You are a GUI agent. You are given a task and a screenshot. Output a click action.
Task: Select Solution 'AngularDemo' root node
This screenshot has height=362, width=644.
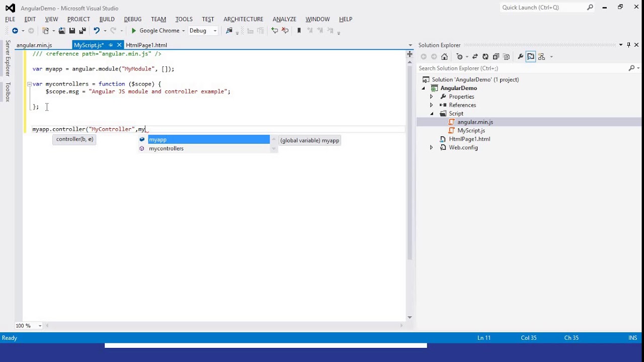click(475, 79)
